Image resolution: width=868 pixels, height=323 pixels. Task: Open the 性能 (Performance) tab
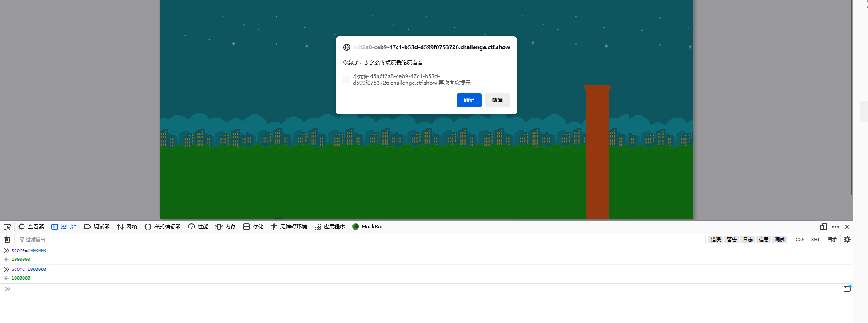point(198,227)
